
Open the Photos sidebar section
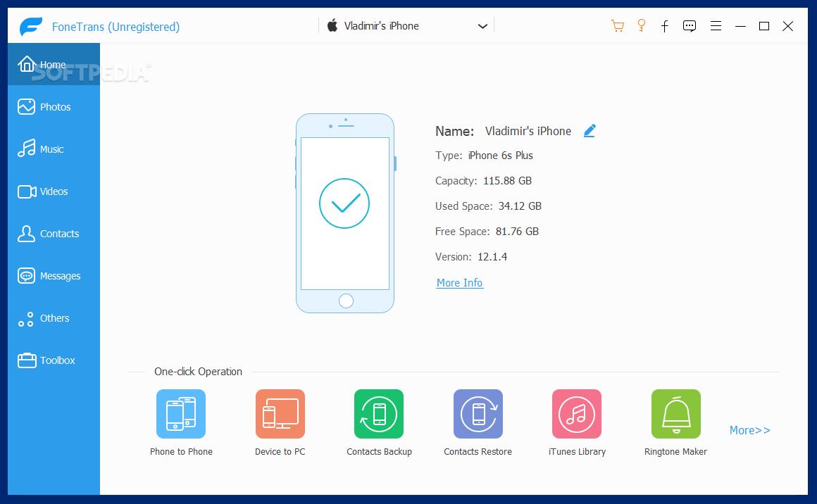(x=54, y=107)
